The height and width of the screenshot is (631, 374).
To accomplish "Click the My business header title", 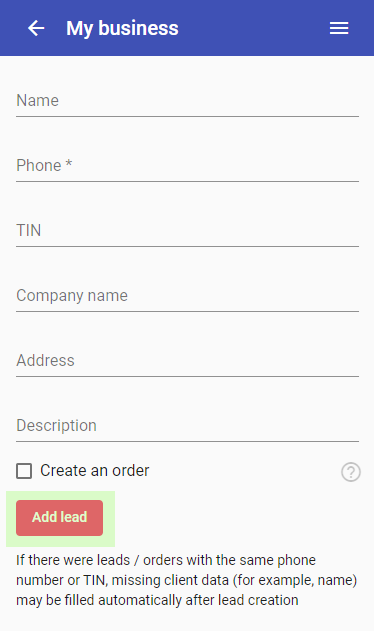I will 122,28.
